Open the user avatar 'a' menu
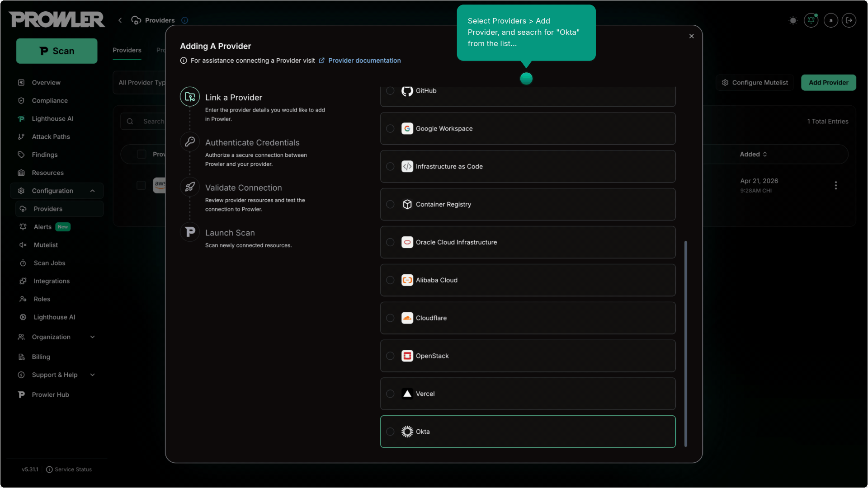The image size is (868, 488). [830, 20]
